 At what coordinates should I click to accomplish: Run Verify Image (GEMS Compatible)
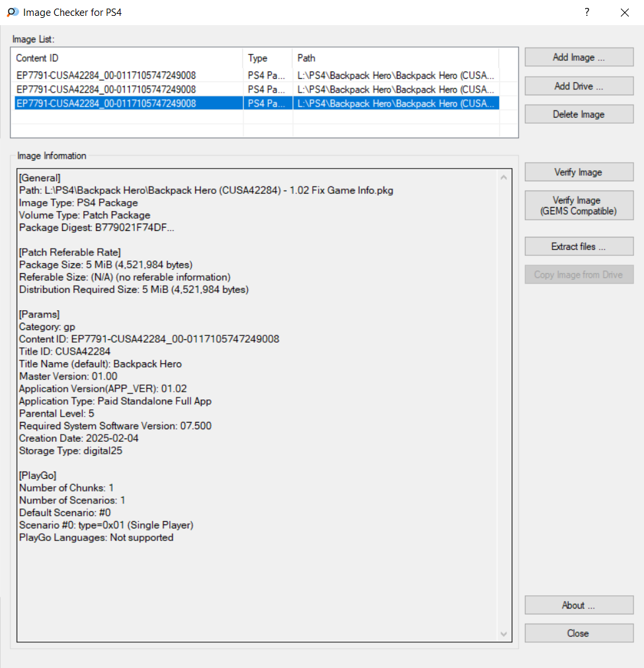tap(579, 205)
